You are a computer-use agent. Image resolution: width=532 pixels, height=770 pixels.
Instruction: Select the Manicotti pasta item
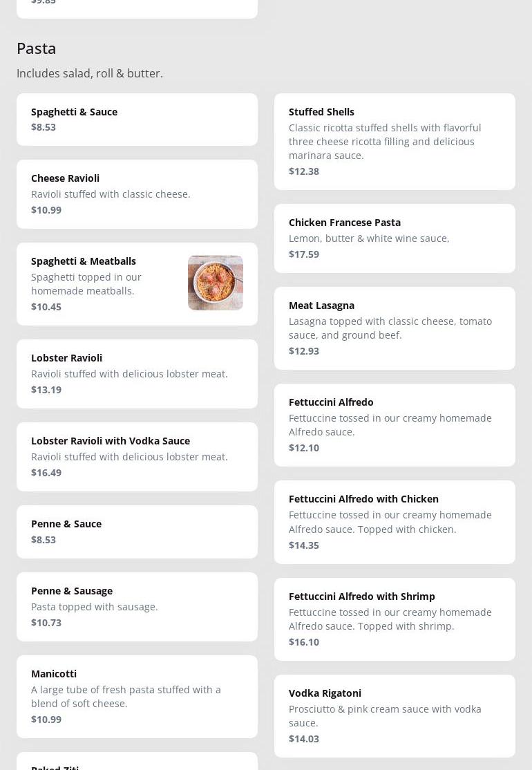pyautogui.click(x=137, y=697)
